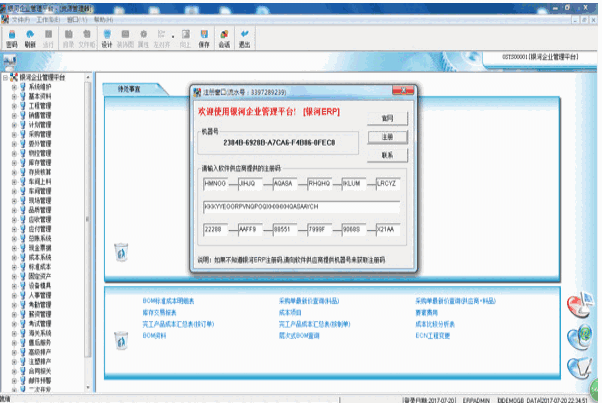The width and height of the screenshot is (602, 403).
Task: Expand the 工程管理 tree node
Action: 14,106
